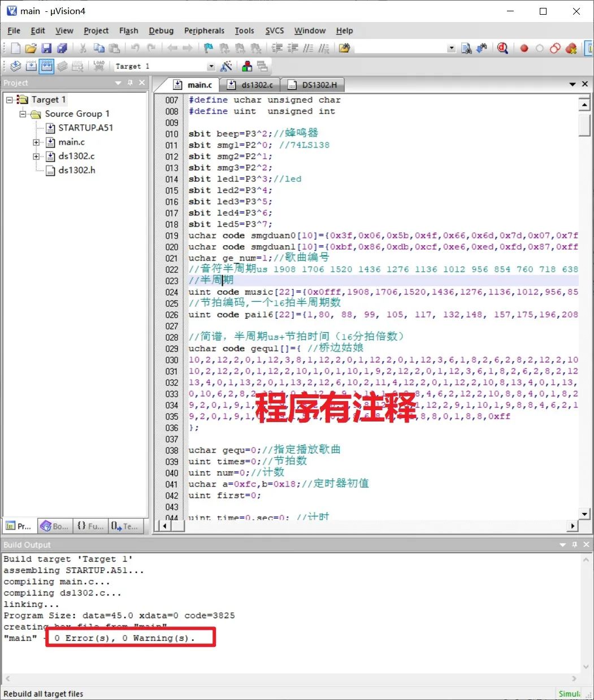Image resolution: width=594 pixels, height=700 pixels.
Task: Switch to the Books panel tab
Action: pyautogui.click(x=54, y=526)
